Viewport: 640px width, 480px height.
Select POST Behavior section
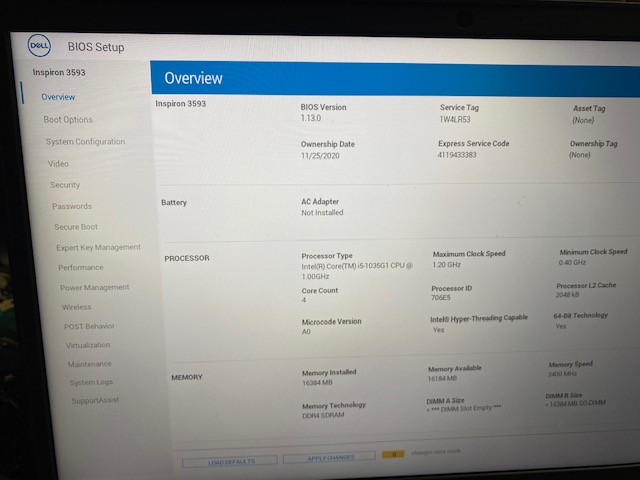click(x=89, y=326)
